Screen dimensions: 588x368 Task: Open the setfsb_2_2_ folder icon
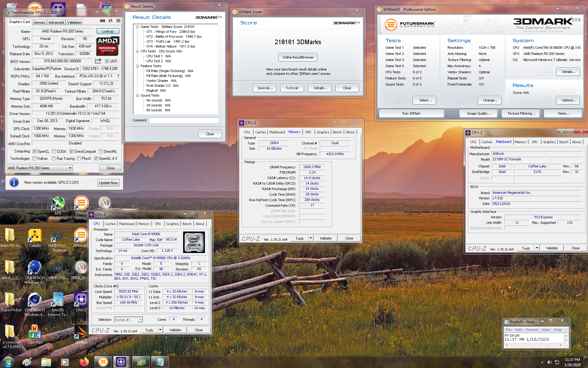pos(11,270)
